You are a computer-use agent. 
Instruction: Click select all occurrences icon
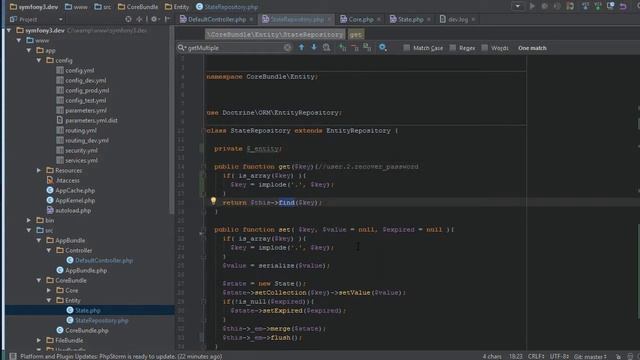[x=367, y=47]
